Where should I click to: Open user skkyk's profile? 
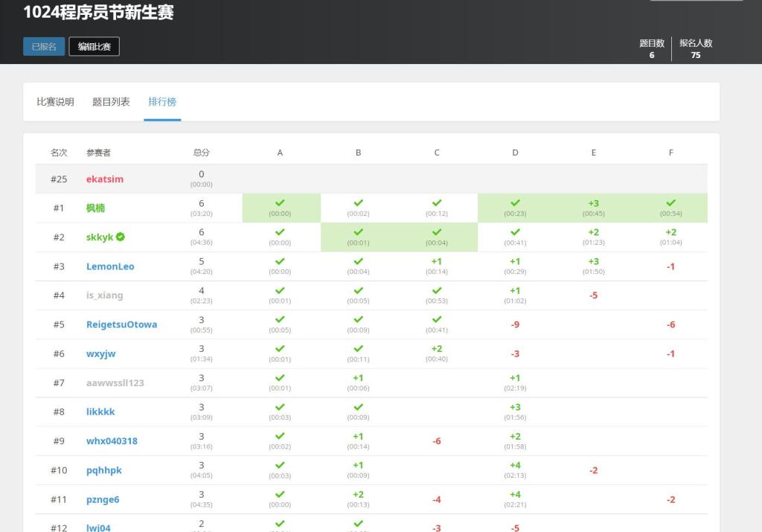pyautogui.click(x=100, y=237)
